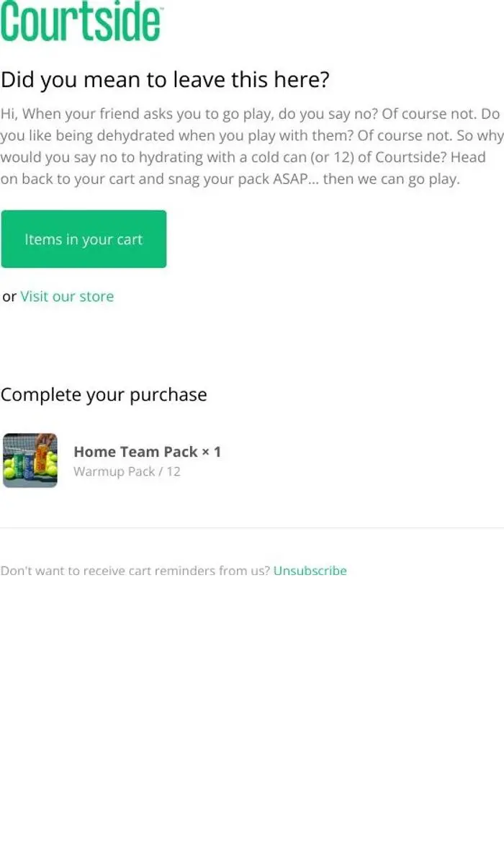Open the Items in your cart button
This screenshot has width=504, height=841.
coord(84,239)
